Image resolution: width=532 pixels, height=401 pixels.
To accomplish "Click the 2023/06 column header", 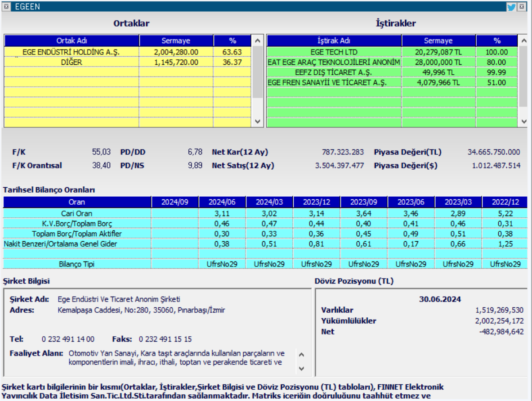I will point(411,202).
